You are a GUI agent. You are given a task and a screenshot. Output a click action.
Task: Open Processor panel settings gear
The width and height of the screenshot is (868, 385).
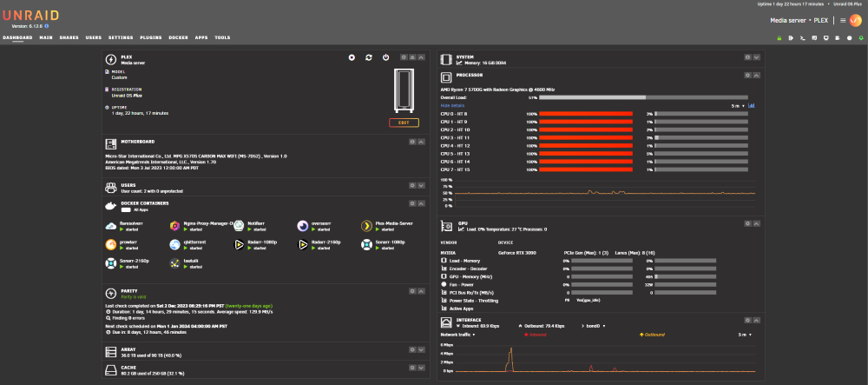point(748,76)
